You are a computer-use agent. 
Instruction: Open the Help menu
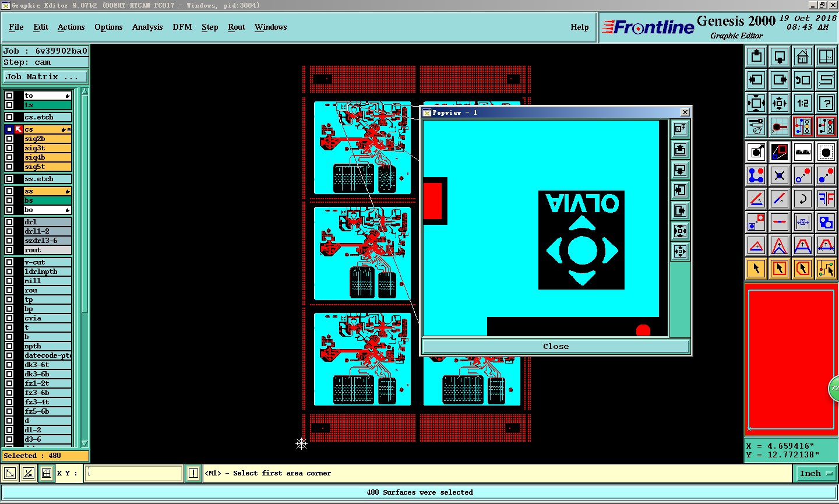580,27
